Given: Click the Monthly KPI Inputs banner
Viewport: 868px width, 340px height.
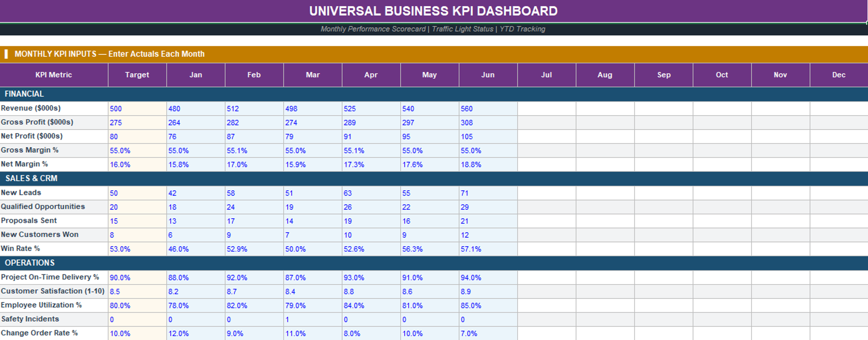Looking at the screenshot, I should pos(434,54).
